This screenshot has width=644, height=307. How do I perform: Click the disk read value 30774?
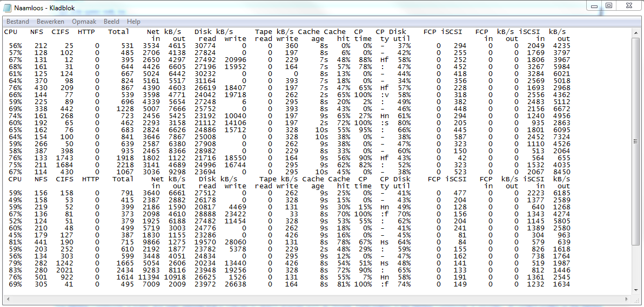[205, 45]
